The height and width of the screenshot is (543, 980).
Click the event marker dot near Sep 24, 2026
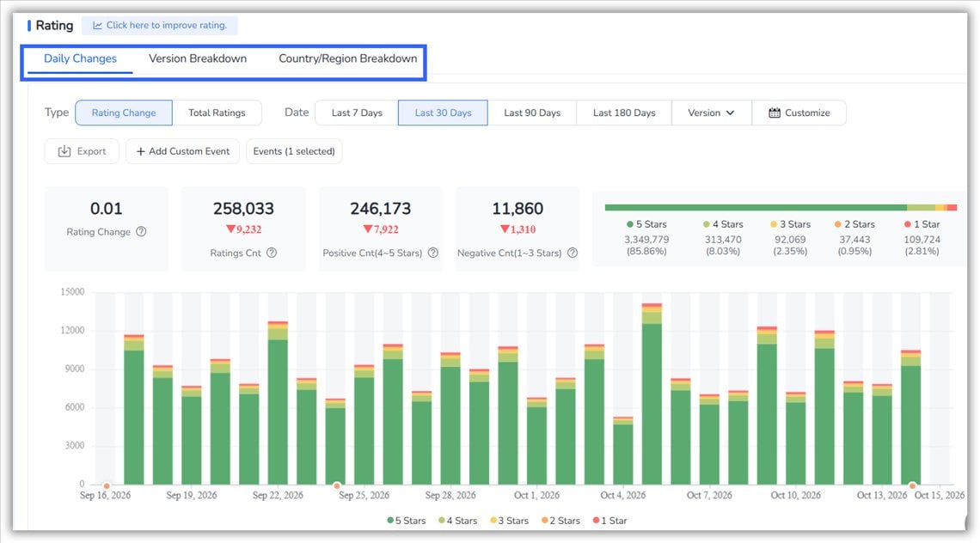(337, 485)
